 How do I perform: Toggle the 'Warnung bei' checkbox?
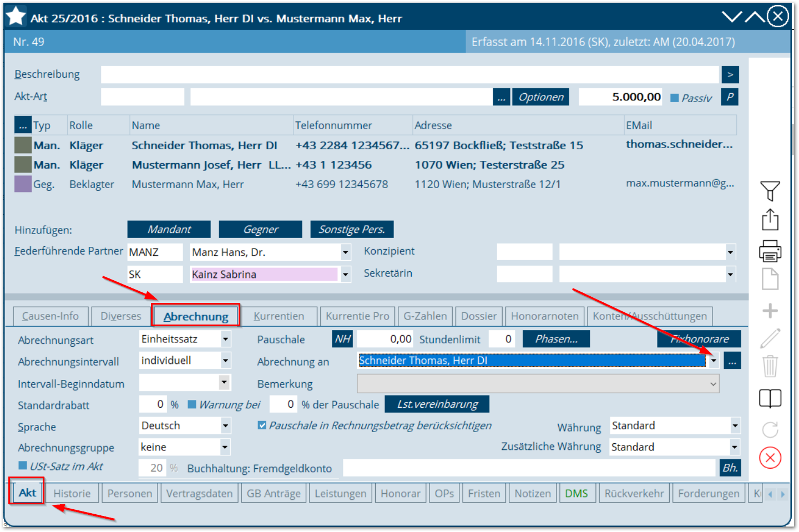tap(192, 404)
